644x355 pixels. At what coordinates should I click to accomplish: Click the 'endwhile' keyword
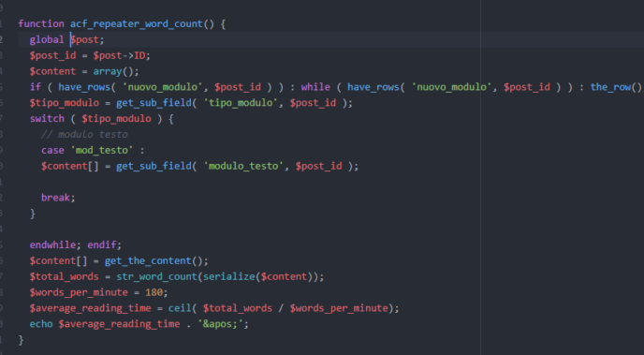[x=52, y=244]
